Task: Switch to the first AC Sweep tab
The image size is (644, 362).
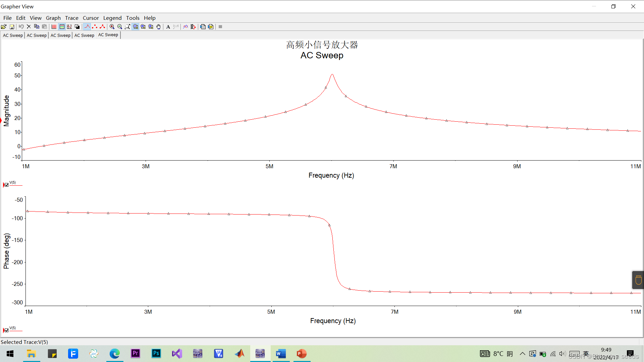Action: pos(13,35)
